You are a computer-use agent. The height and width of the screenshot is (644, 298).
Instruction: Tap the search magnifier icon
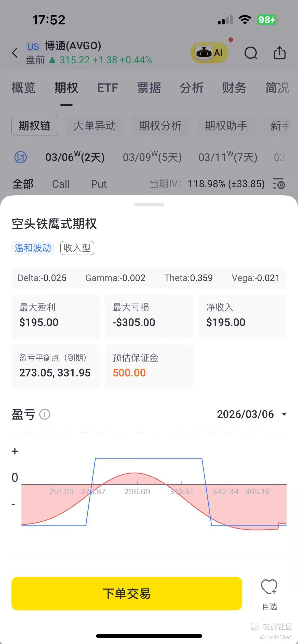[251, 53]
